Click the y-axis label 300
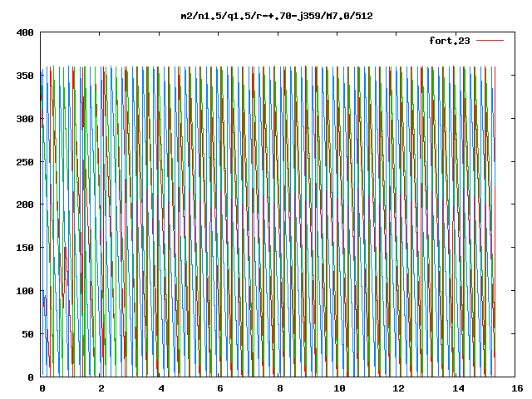This screenshot has width=532, height=399. [x=25, y=119]
